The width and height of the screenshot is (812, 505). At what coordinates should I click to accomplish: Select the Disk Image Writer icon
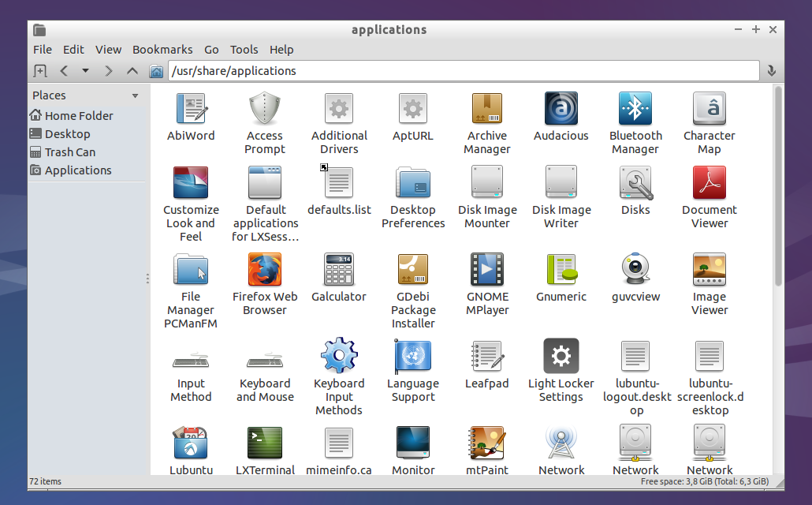coord(561,182)
